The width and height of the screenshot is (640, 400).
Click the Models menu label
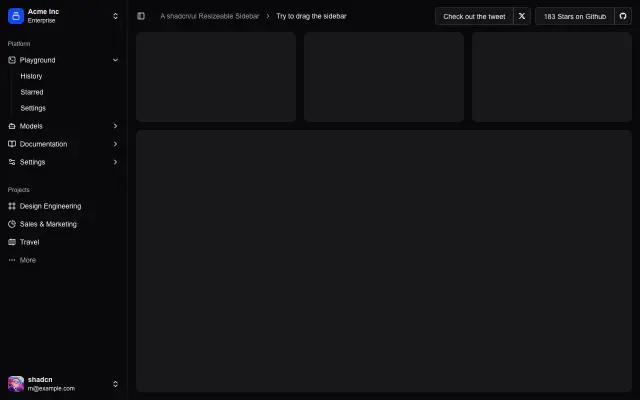(31, 126)
